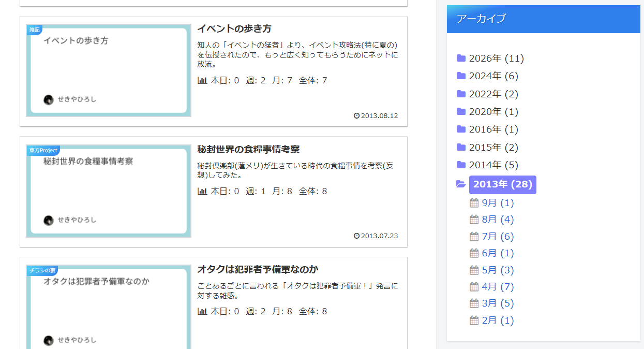The height and width of the screenshot is (349, 644).
Task: Select the 東方Project category badge
Action: click(43, 150)
